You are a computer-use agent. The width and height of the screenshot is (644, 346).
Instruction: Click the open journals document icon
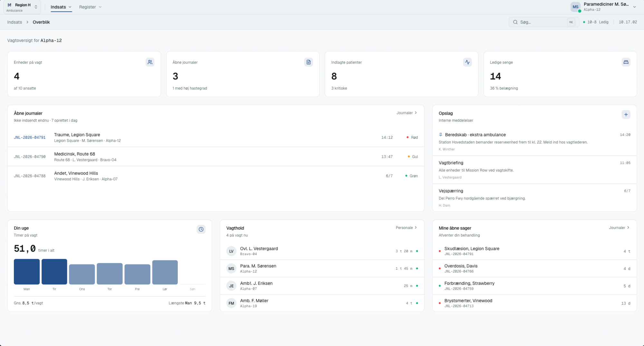(308, 62)
